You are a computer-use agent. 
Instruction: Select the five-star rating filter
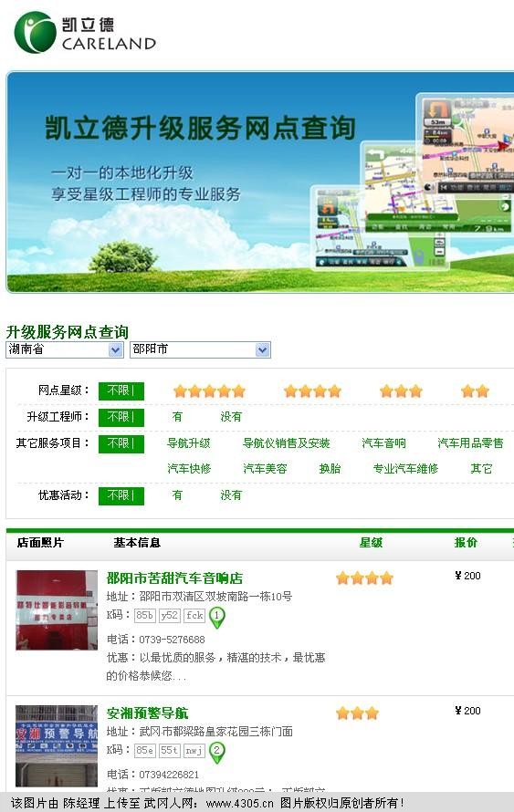coord(209,391)
